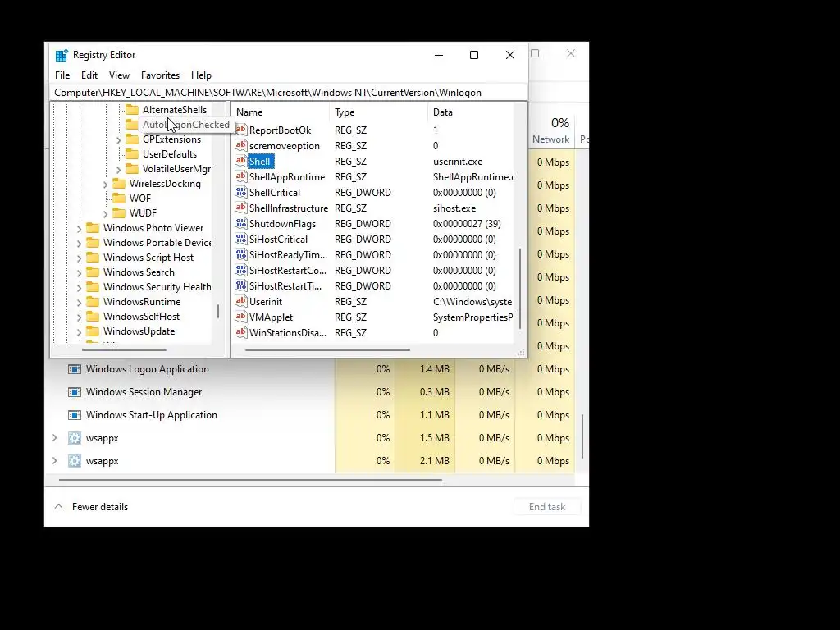Click the ReportBootOk string value icon

241,130
